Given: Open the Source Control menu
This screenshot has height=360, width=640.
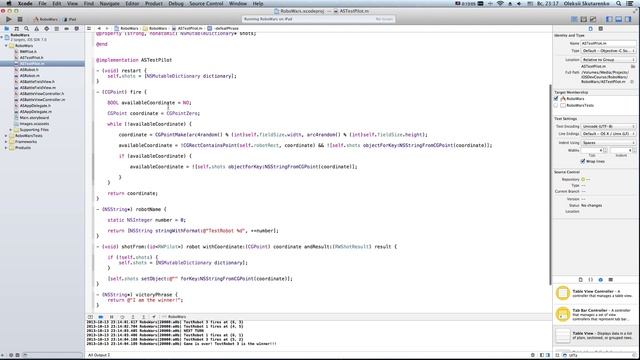Looking at the screenshot, I should (207, 3).
